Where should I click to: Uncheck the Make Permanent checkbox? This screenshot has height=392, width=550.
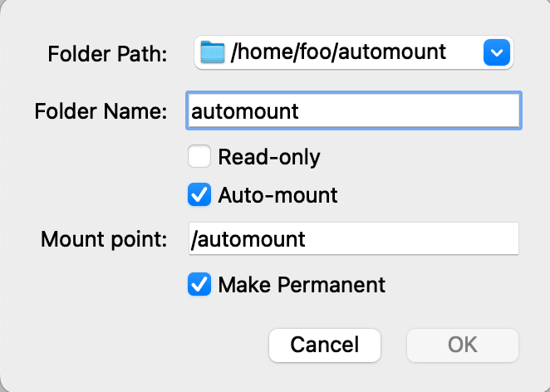click(x=199, y=285)
